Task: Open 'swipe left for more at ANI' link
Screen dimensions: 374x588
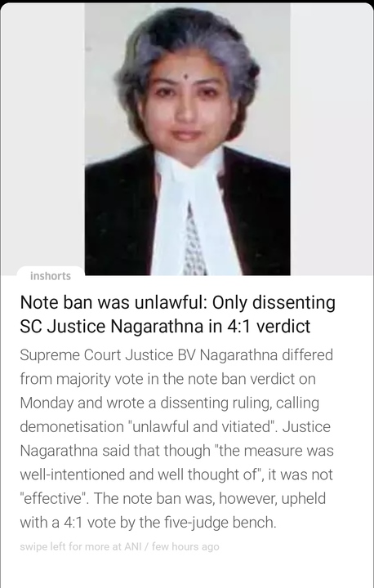Action: [x=81, y=546]
